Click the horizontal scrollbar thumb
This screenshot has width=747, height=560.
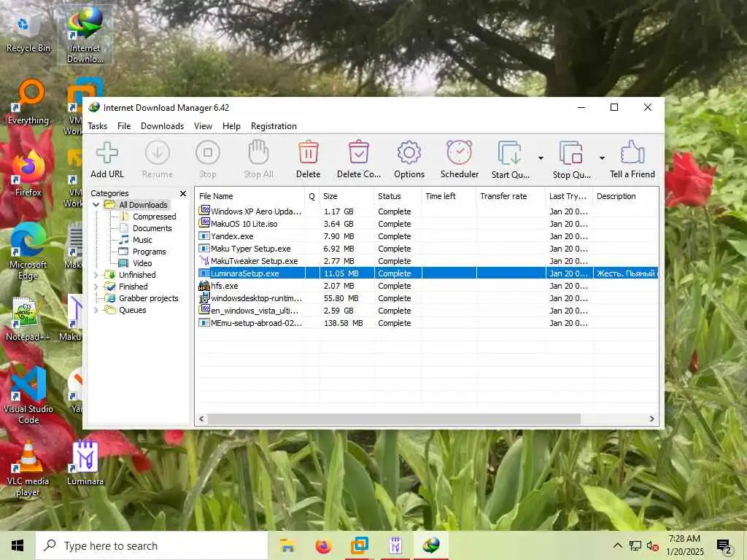click(x=394, y=419)
